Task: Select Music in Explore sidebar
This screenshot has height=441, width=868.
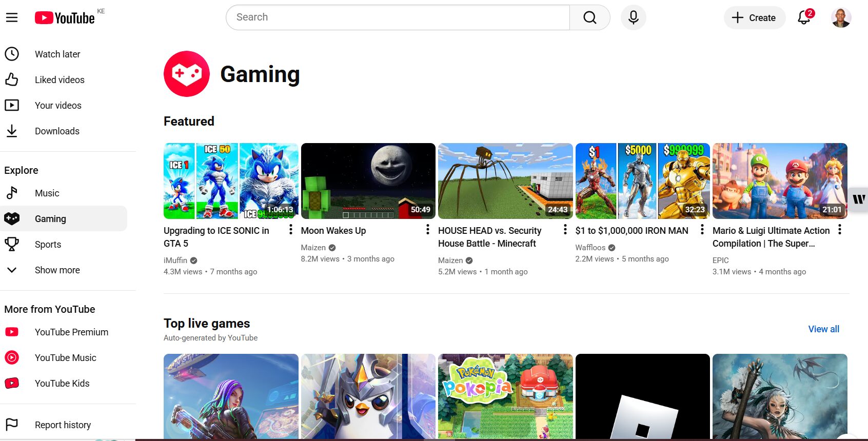Action: click(x=47, y=193)
